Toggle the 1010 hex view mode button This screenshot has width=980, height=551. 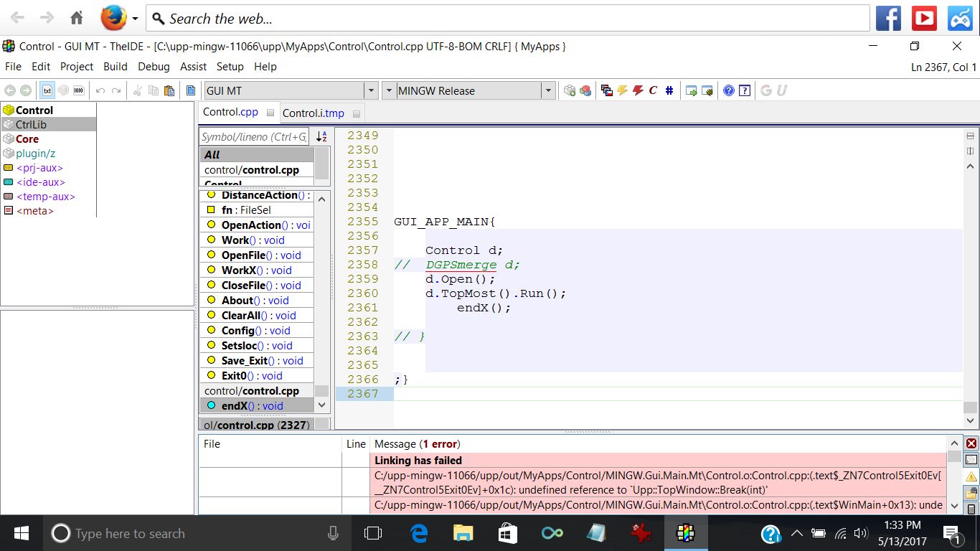pyautogui.click(x=79, y=90)
